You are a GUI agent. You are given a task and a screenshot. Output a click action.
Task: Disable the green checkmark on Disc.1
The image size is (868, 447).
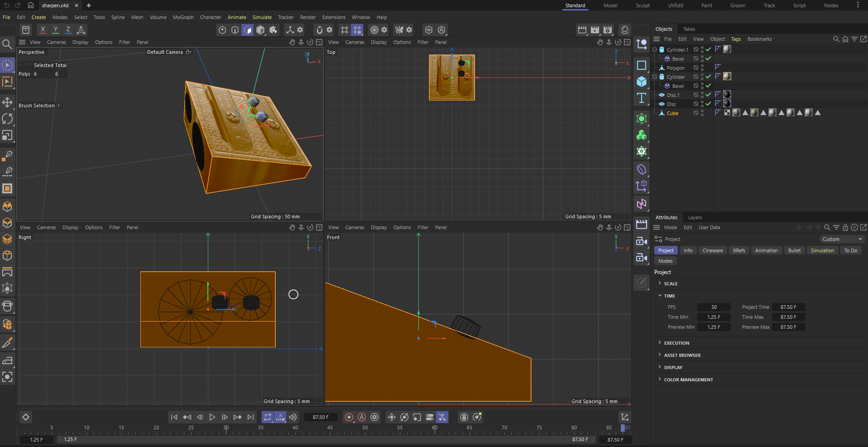tap(708, 95)
